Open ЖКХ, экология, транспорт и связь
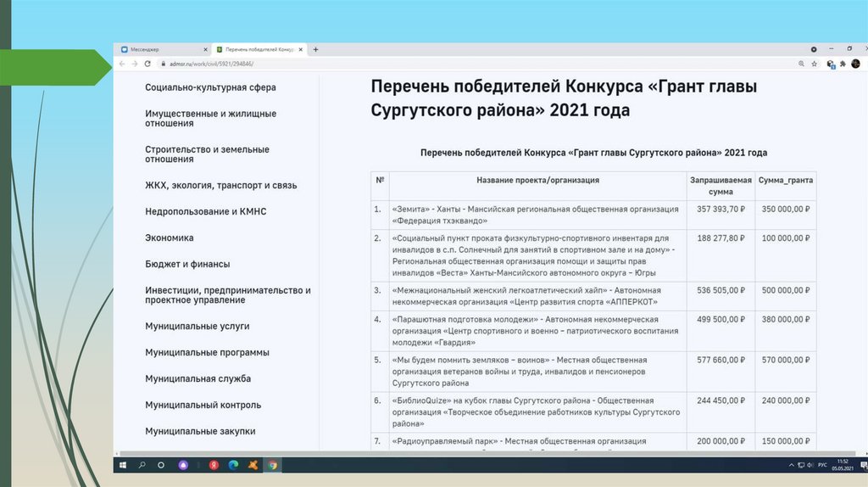 pos(221,185)
